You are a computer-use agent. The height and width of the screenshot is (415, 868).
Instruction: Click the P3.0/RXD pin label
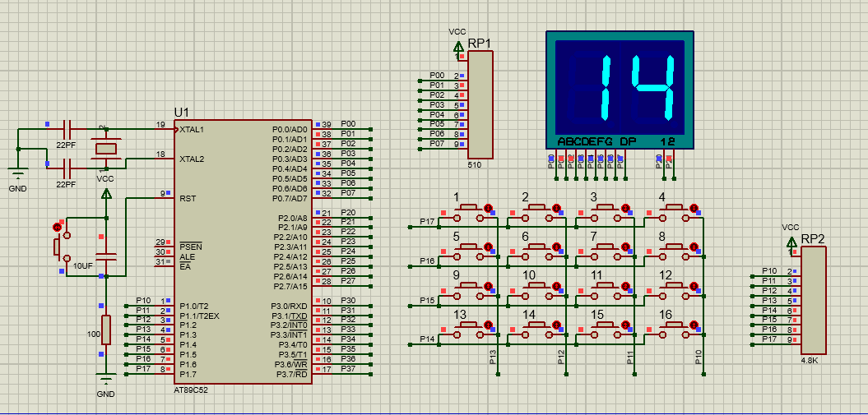click(x=289, y=306)
